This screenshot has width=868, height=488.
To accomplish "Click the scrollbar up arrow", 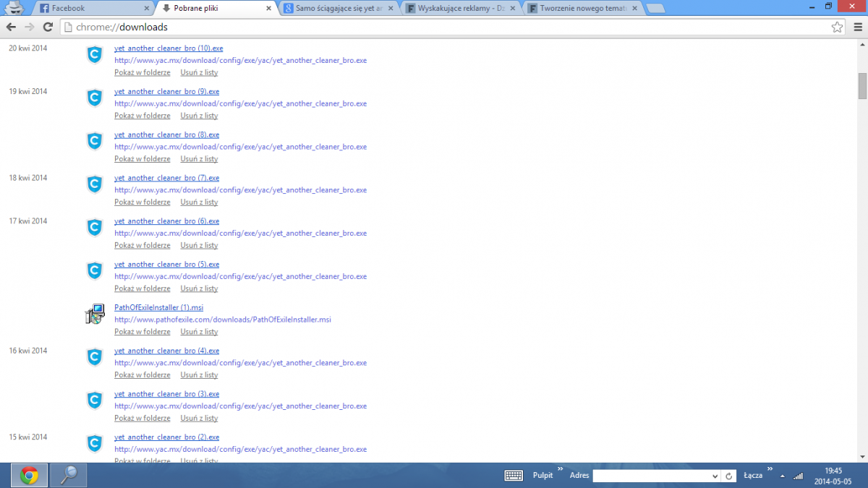I will click(x=862, y=43).
